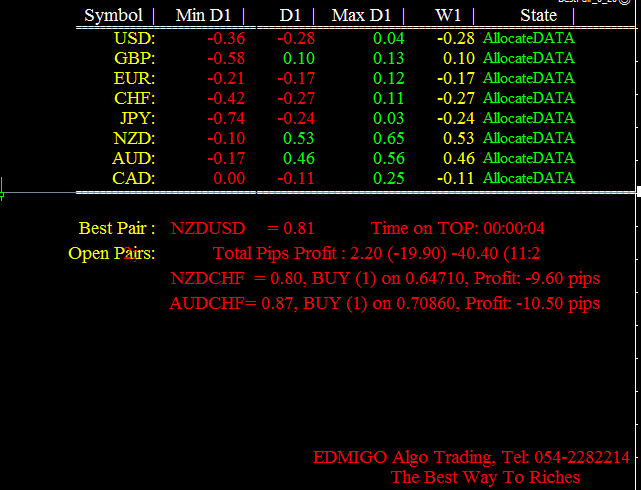Image resolution: width=641 pixels, height=490 pixels.
Task: Click the Symbol column header
Action: (113, 16)
